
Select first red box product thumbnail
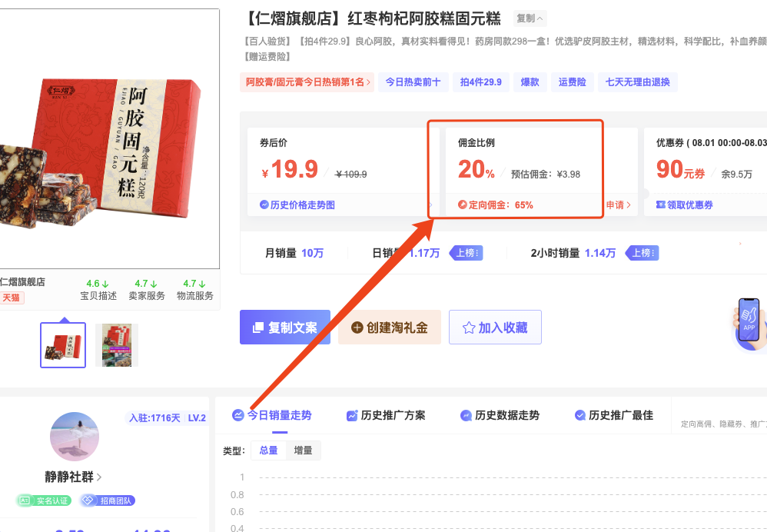point(63,345)
